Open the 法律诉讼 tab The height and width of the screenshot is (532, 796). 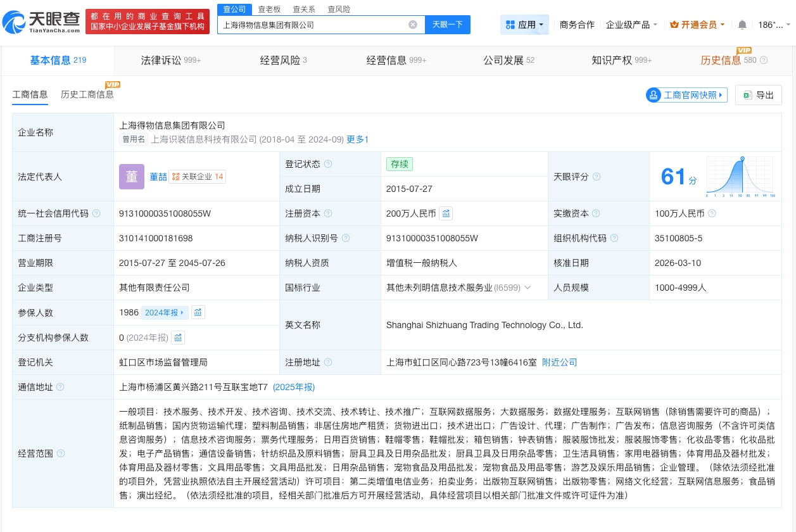(170, 60)
